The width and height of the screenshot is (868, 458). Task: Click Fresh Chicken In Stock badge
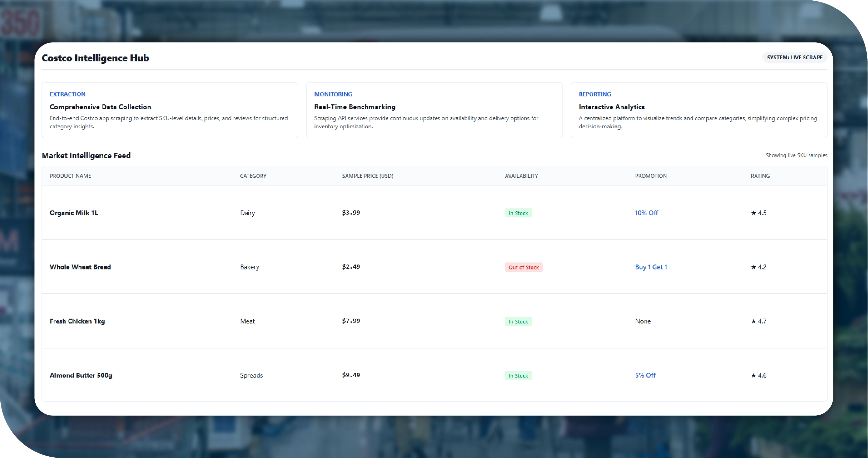pos(518,321)
